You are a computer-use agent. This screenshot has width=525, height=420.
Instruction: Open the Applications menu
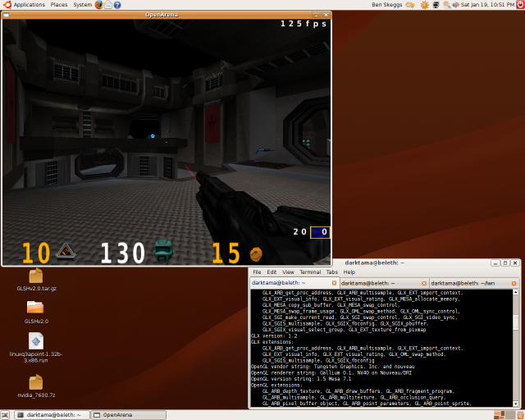29,5
